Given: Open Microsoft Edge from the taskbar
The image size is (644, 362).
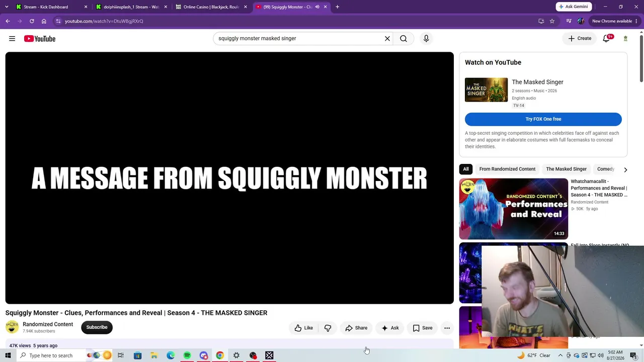Looking at the screenshot, I should click(x=171, y=355).
